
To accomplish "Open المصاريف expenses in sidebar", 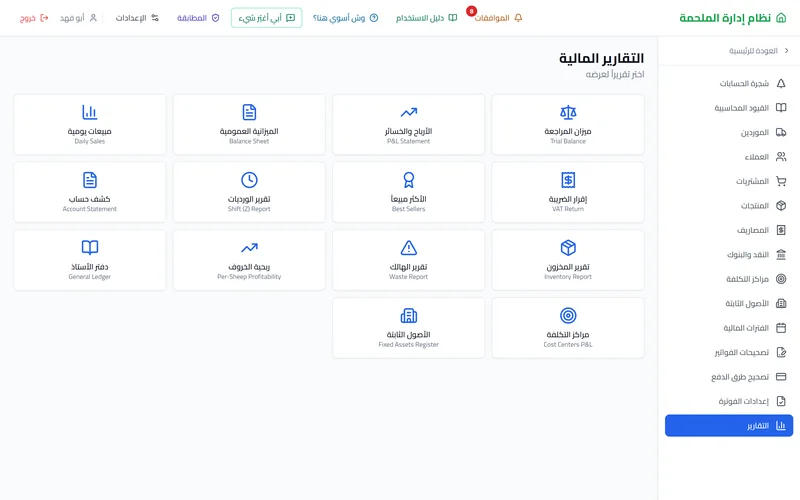I will [729, 230].
